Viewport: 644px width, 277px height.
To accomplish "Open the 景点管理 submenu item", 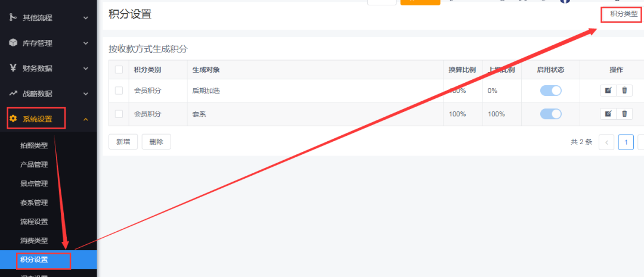I will pyautogui.click(x=34, y=183).
